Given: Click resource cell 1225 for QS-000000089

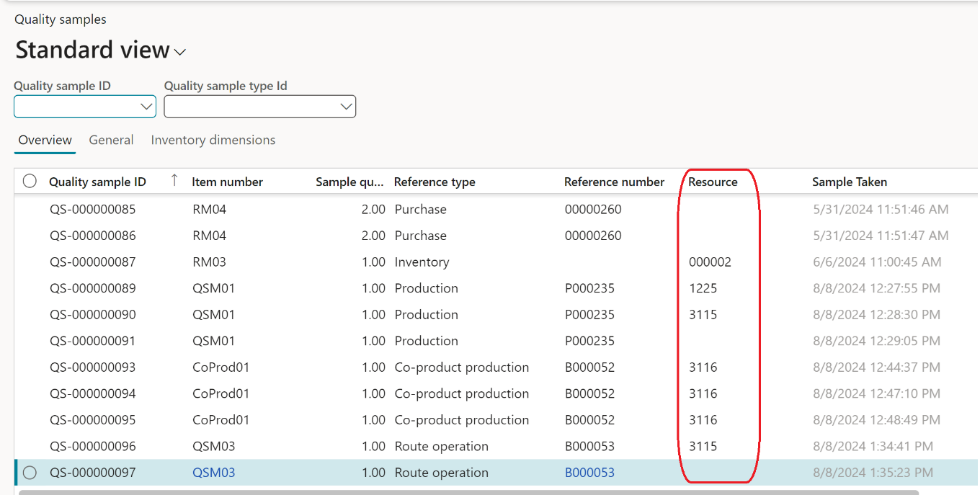Looking at the screenshot, I should (x=703, y=288).
